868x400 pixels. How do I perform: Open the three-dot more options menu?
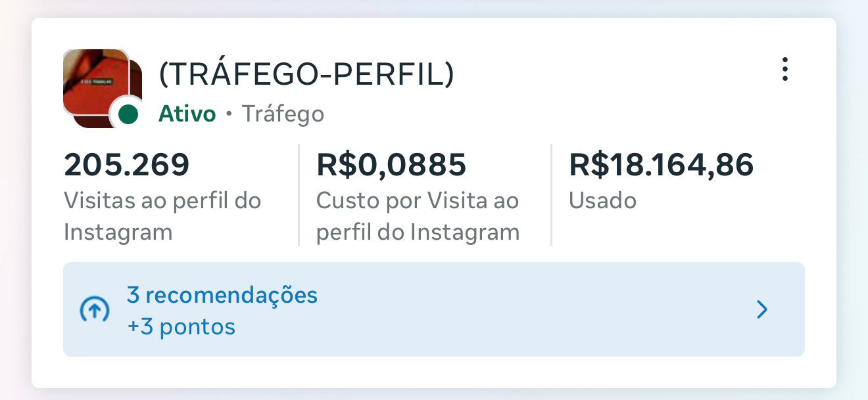(x=784, y=70)
